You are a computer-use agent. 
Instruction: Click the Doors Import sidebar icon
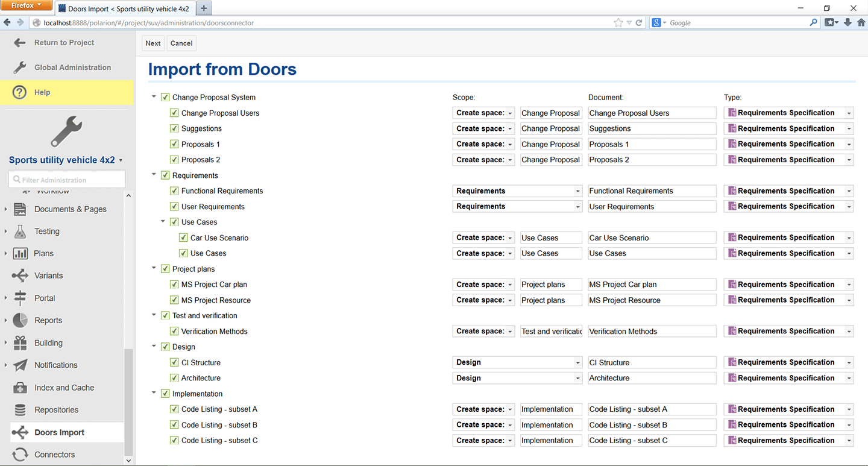pyautogui.click(x=20, y=432)
